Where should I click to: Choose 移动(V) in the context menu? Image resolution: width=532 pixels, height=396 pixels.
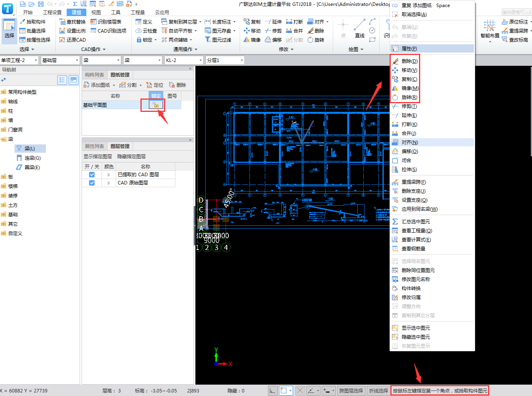(x=409, y=70)
